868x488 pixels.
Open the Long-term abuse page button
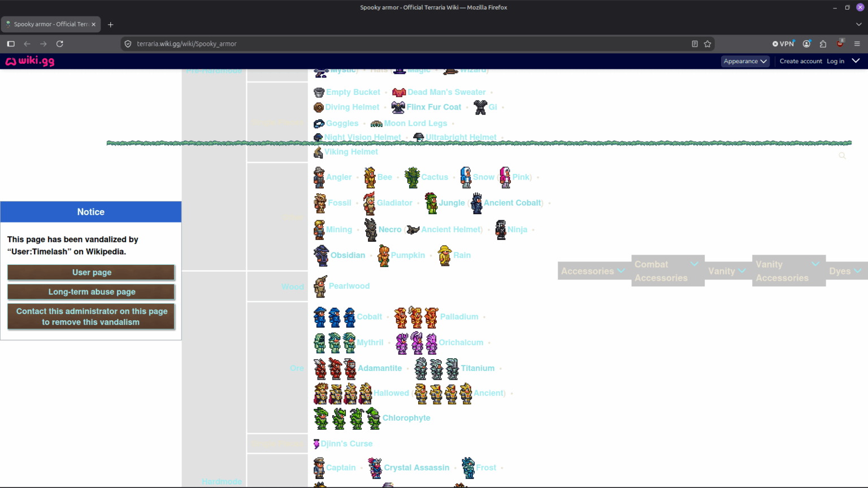91,292
